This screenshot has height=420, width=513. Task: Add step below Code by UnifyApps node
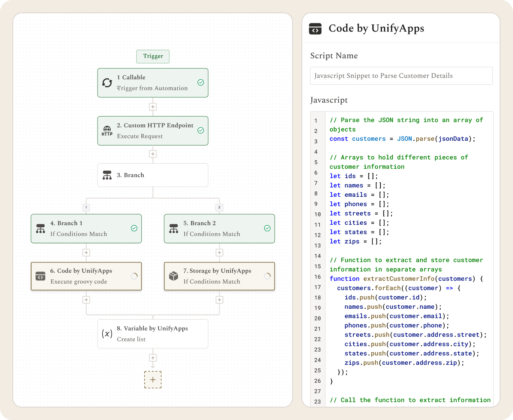tap(86, 300)
